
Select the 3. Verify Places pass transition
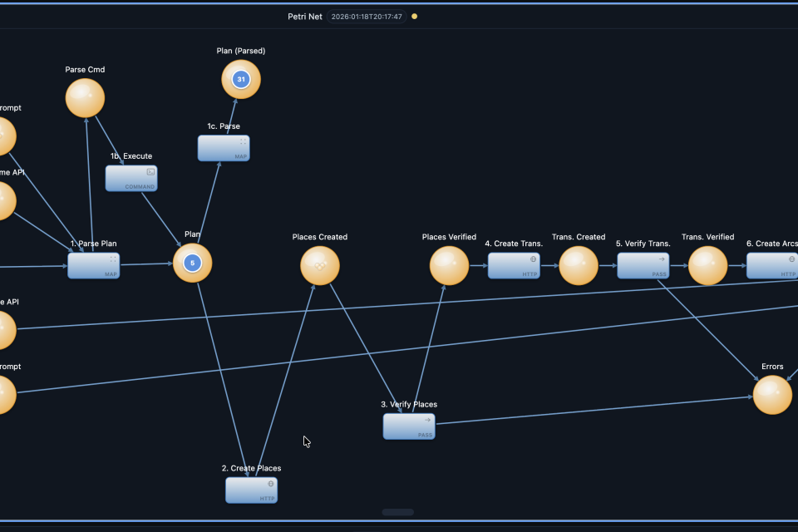(x=408, y=426)
